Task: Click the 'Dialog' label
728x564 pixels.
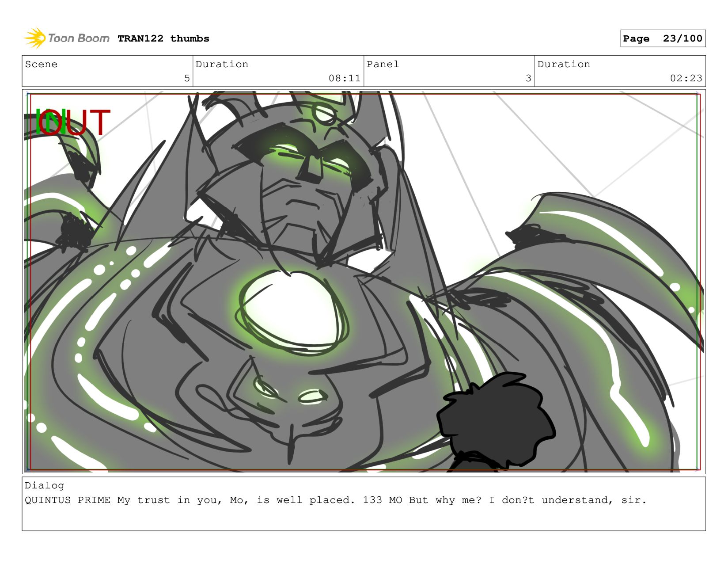Action: click(44, 485)
